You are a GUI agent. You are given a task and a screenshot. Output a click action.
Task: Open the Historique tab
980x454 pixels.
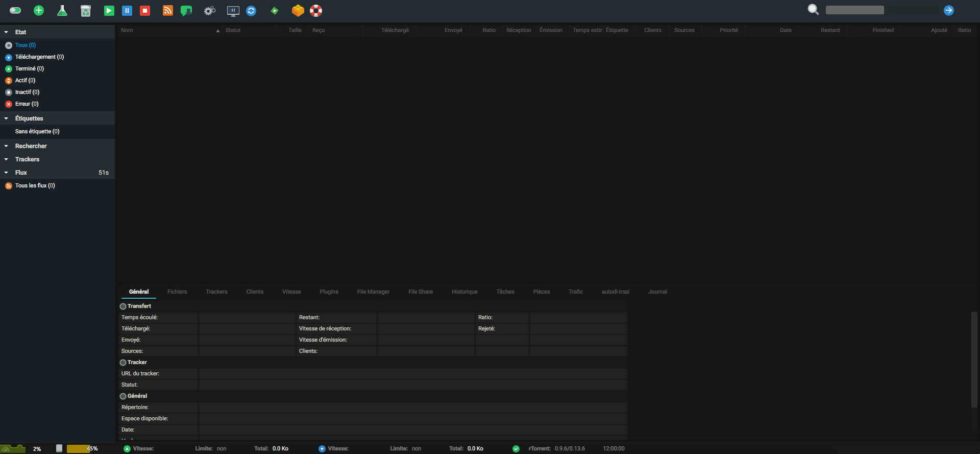464,292
